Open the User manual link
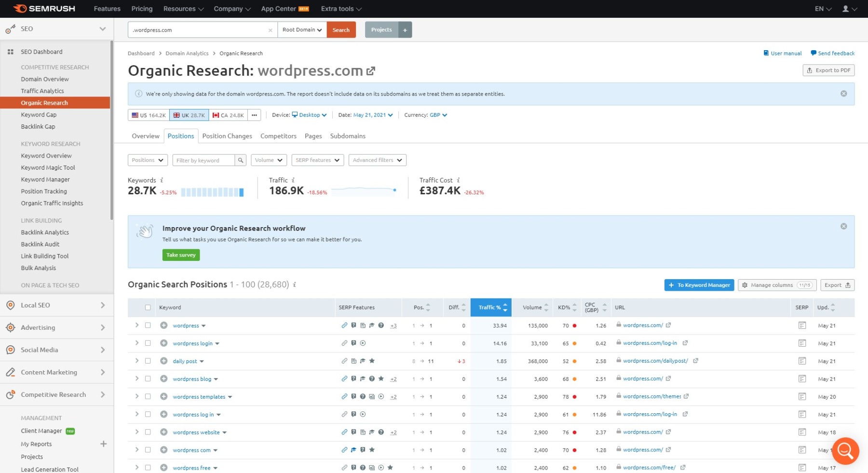 click(782, 53)
